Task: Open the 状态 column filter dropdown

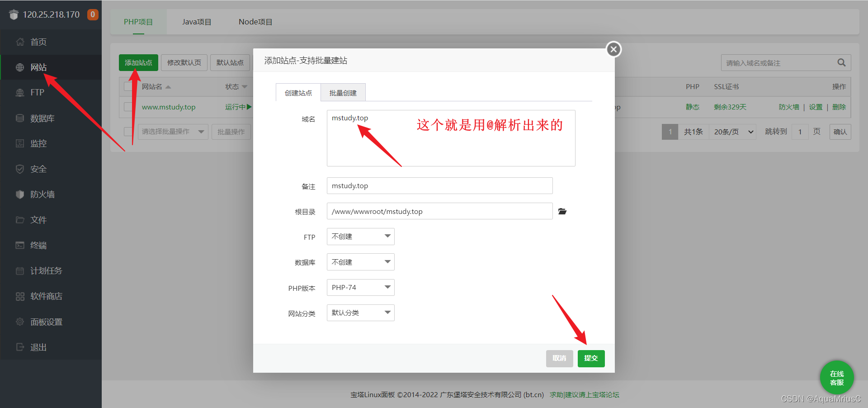Action: tap(245, 87)
